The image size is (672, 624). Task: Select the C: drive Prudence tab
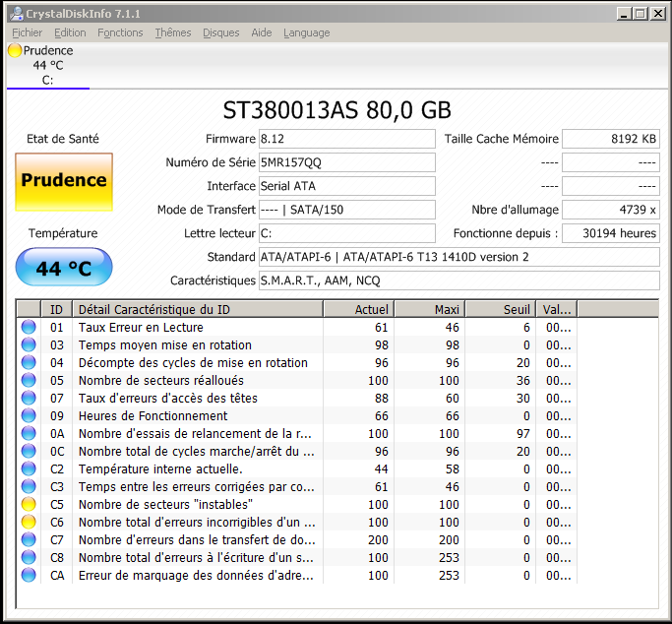coord(47,65)
